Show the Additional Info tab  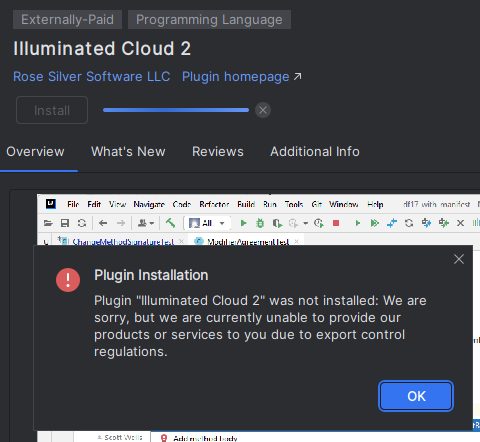click(x=315, y=152)
